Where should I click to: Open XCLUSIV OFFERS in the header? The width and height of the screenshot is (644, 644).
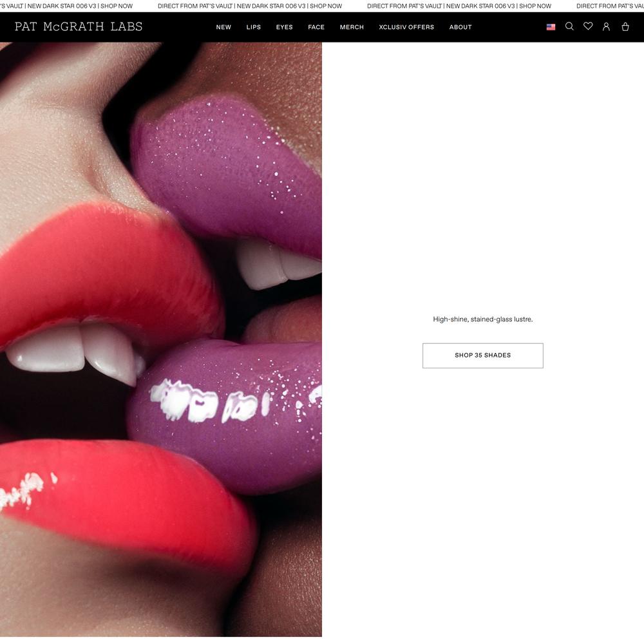pyautogui.click(x=406, y=27)
